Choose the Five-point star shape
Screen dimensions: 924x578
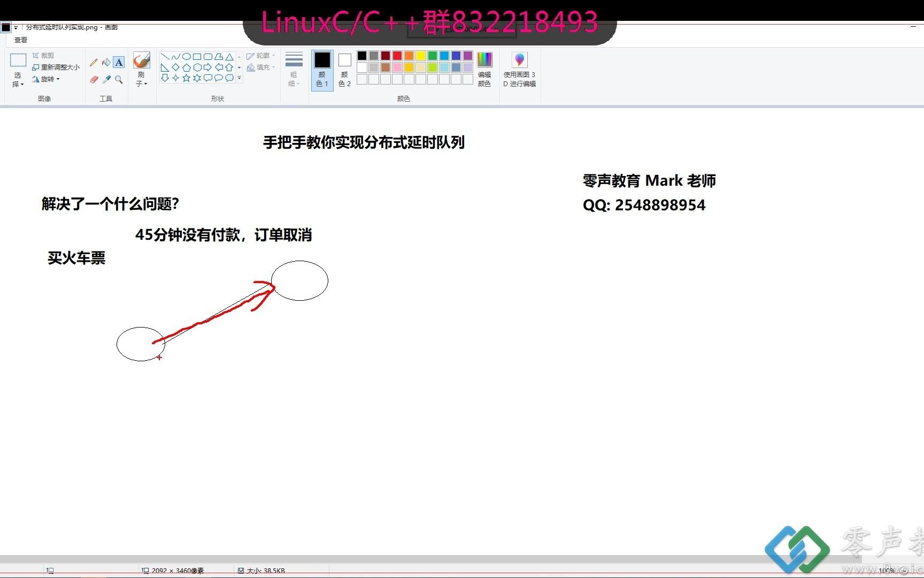point(187,78)
